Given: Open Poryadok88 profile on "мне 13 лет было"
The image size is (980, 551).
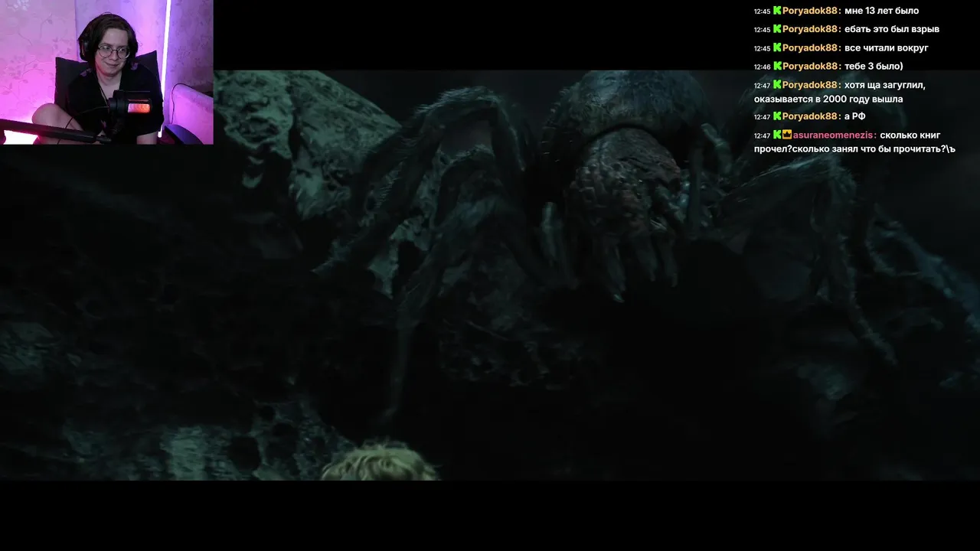Looking at the screenshot, I should pyautogui.click(x=812, y=11).
